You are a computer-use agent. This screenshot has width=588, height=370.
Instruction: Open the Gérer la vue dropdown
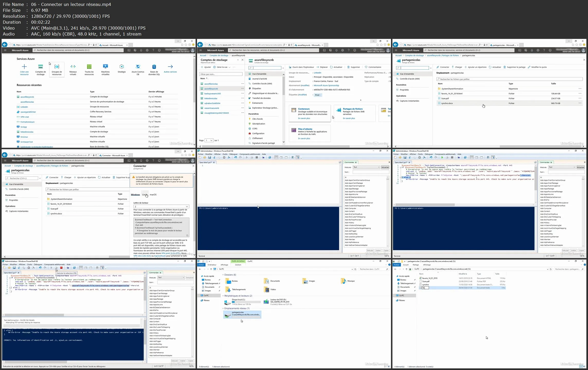click(222, 67)
